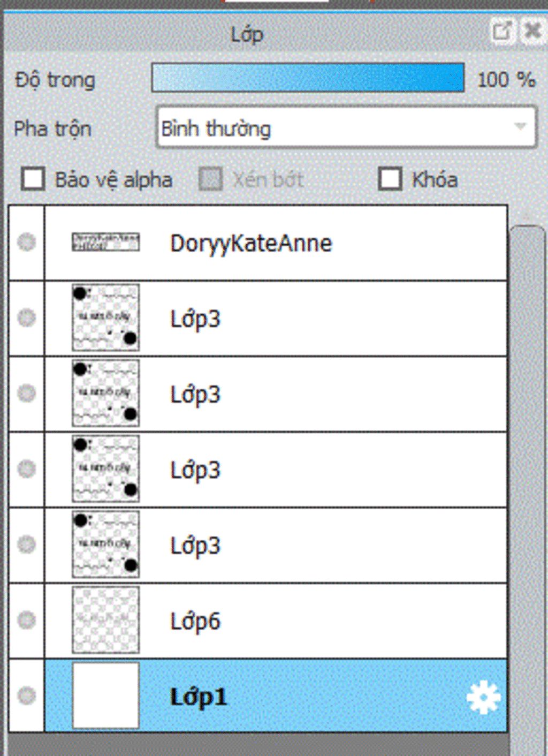Open Lớp1 layer settings gear icon

(x=483, y=697)
